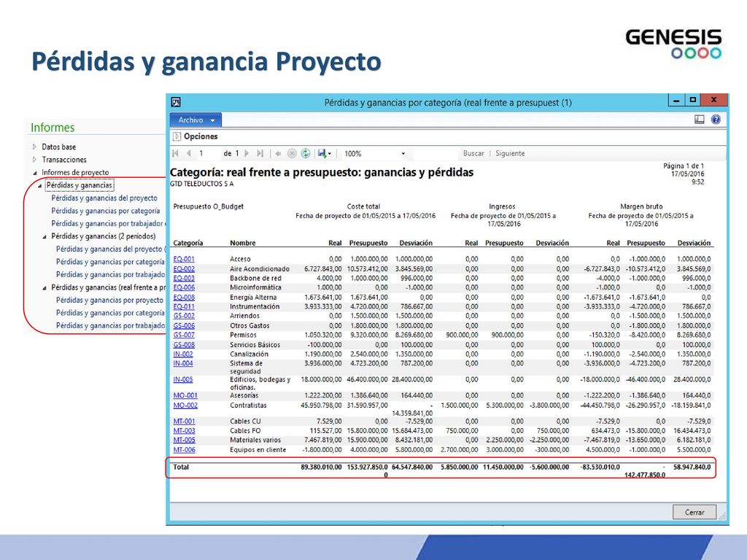Screen dimensions: 747x560
Task: Open category link GS-007
Action: tap(184, 335)
